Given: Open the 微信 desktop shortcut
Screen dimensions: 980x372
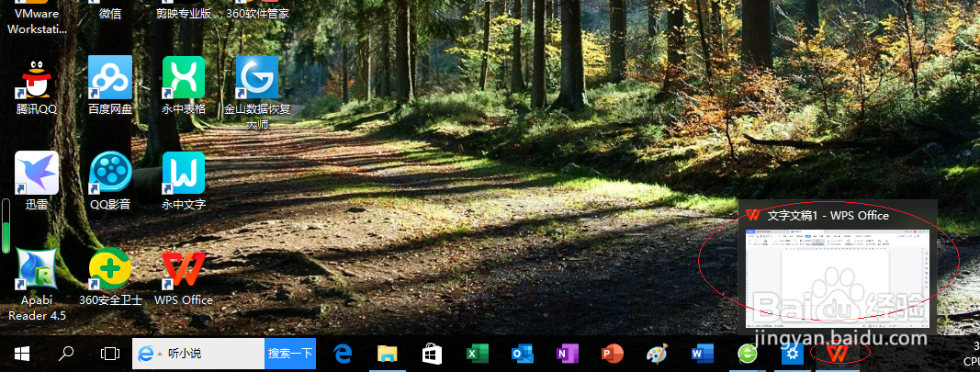Looking at the screenshot, I should click(x=110, y=10).
